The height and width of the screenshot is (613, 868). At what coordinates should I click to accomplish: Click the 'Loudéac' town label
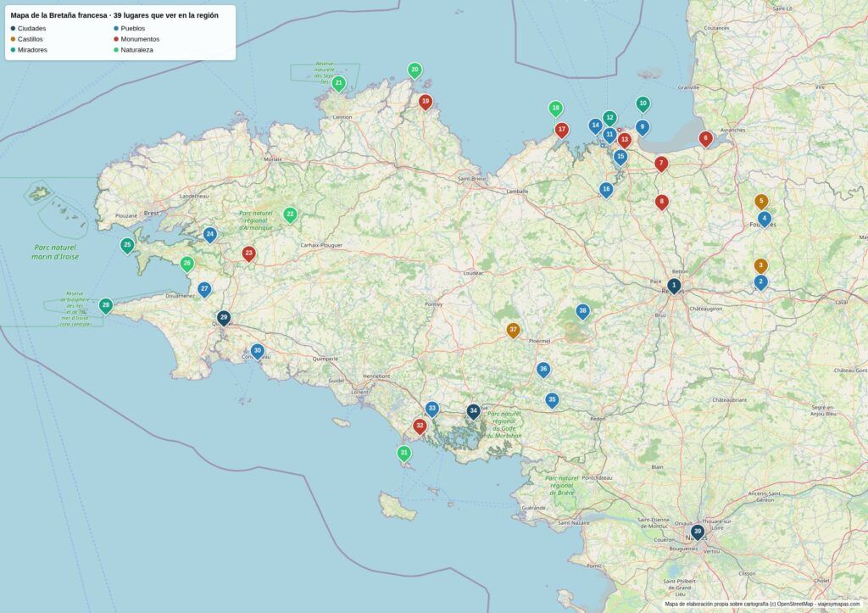coord(473,273)
